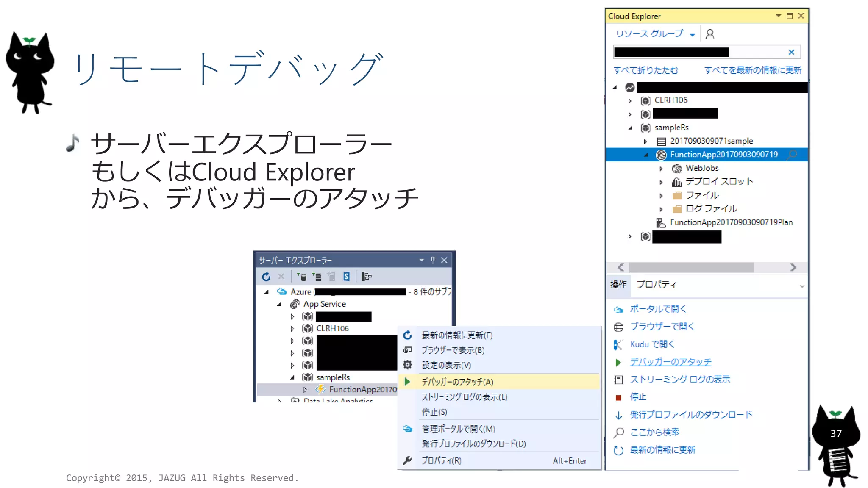The height and width of the screenshot is (488, 868).
Task: Click the デプロイ スロット icon
Action: (x=677, y=182)
